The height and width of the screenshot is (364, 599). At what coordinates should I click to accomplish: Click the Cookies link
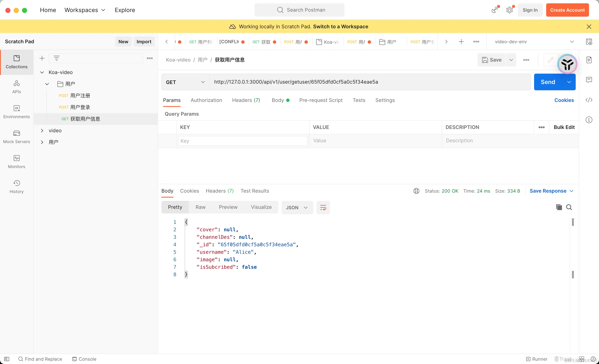pos(564,100)
